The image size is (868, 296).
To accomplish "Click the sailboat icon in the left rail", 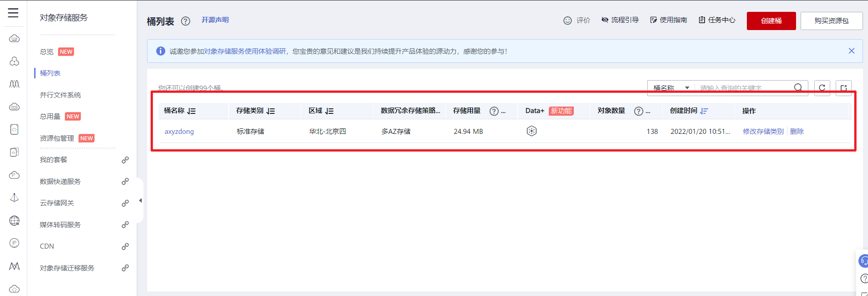I will coord(14,198).
